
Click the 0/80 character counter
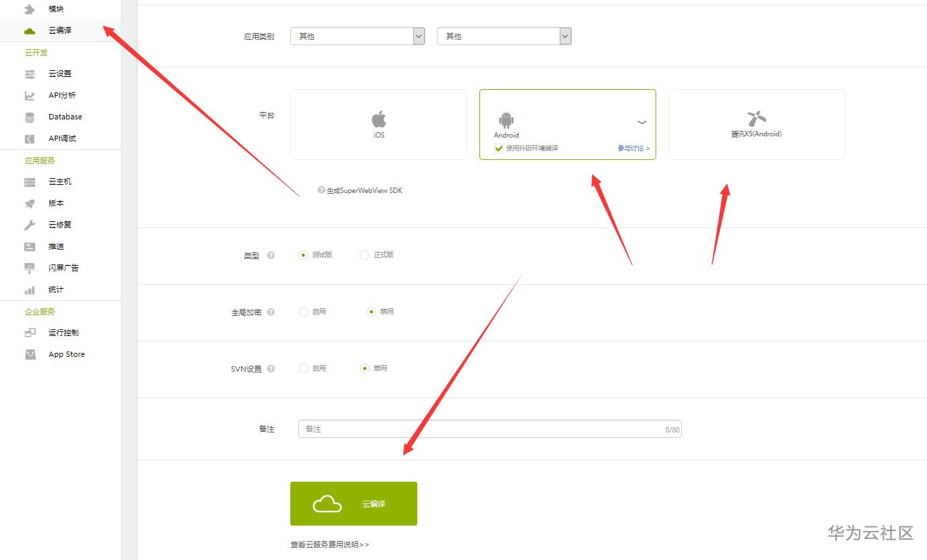click(672, 430)
